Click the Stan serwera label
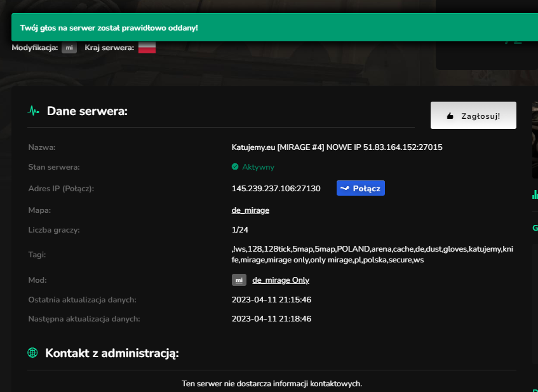The height and width of the screenshot is (392, 538). [54, 167]
